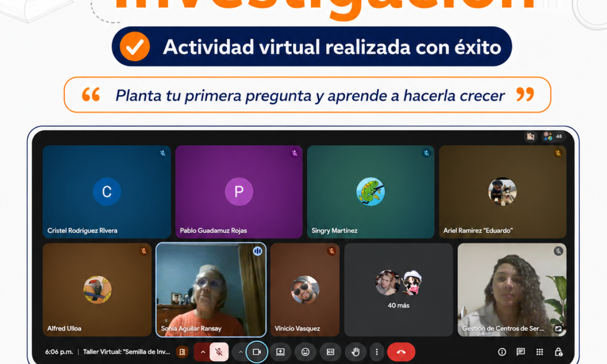
Task: Click the orange checkmark badge in the banner
Action: pos(135,46)
